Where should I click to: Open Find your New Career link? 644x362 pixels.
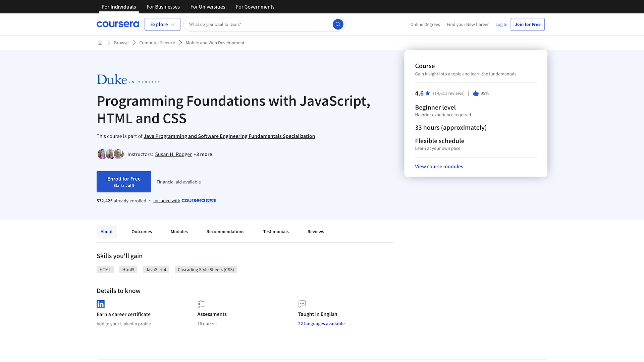tap(468, 24)
